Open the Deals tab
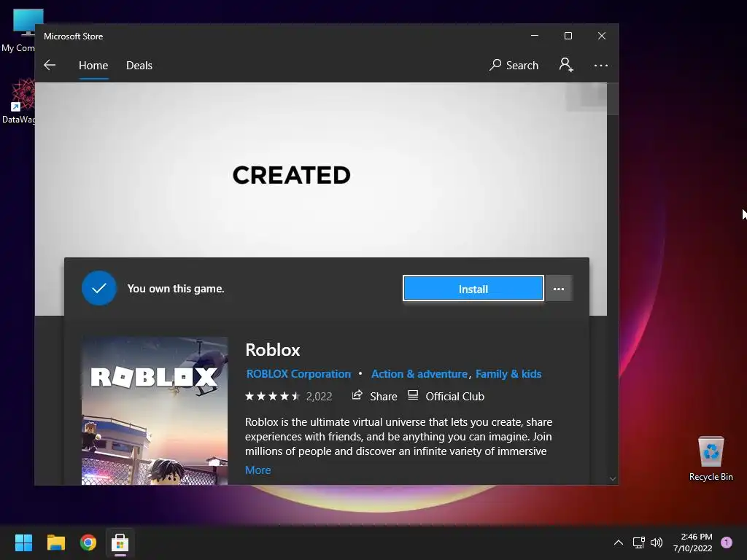This screenshot has height=560, width=747. [139, 65]
